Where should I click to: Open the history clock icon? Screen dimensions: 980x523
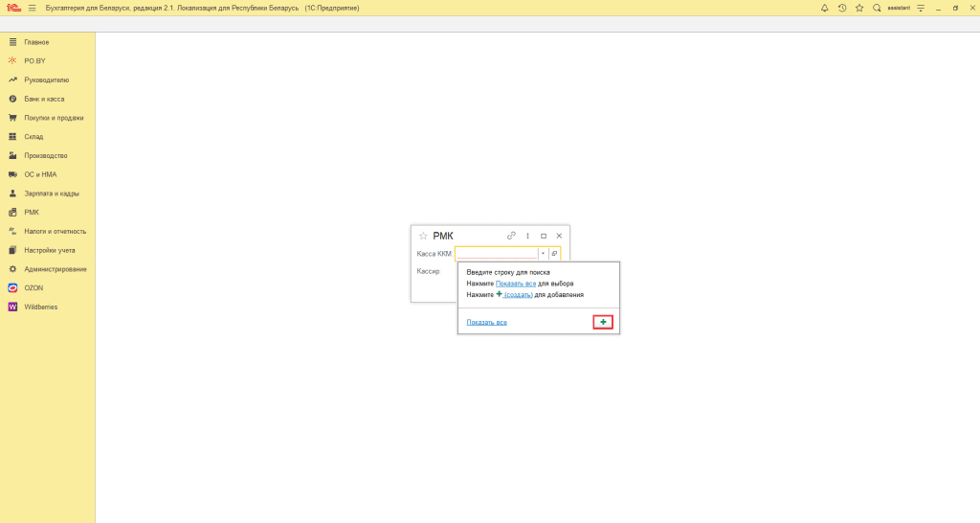coord(842,8)
